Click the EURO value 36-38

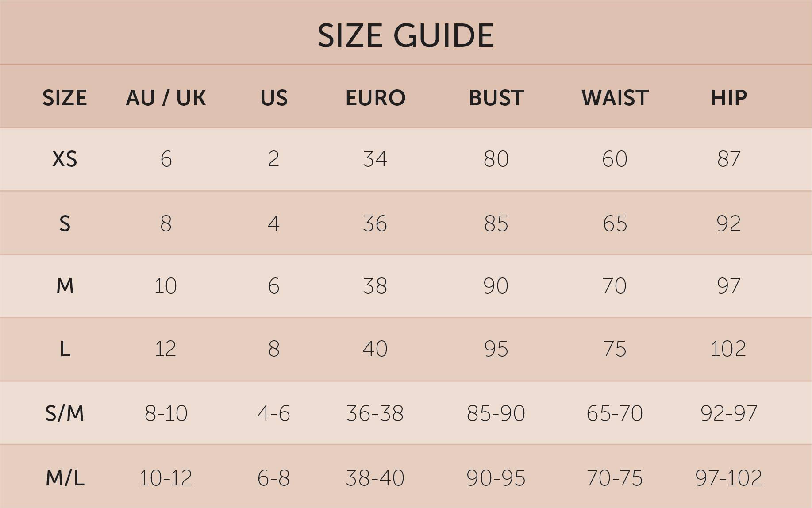tap(375, 414)
